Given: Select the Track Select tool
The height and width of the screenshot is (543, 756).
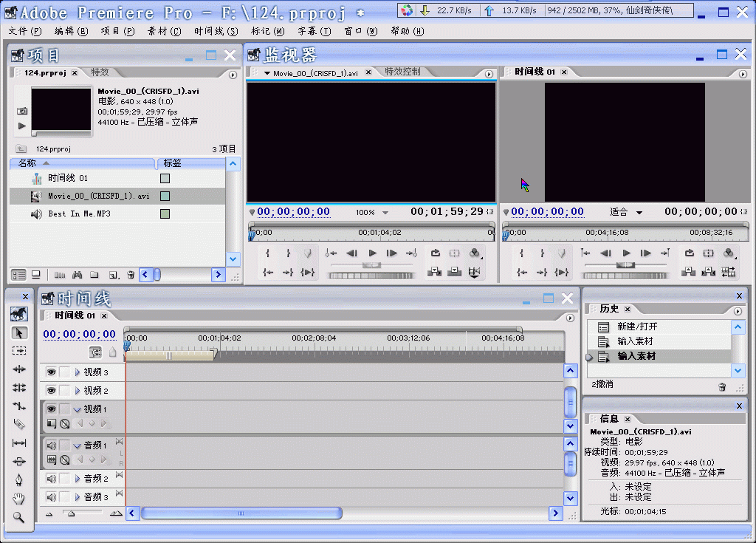Looking at the screenshot, I should pyautogui.click(x=18, y=351).
